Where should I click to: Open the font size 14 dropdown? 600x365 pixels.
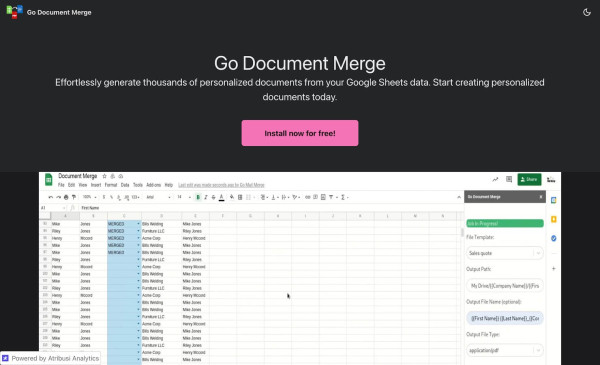click(x=184, y=197)
